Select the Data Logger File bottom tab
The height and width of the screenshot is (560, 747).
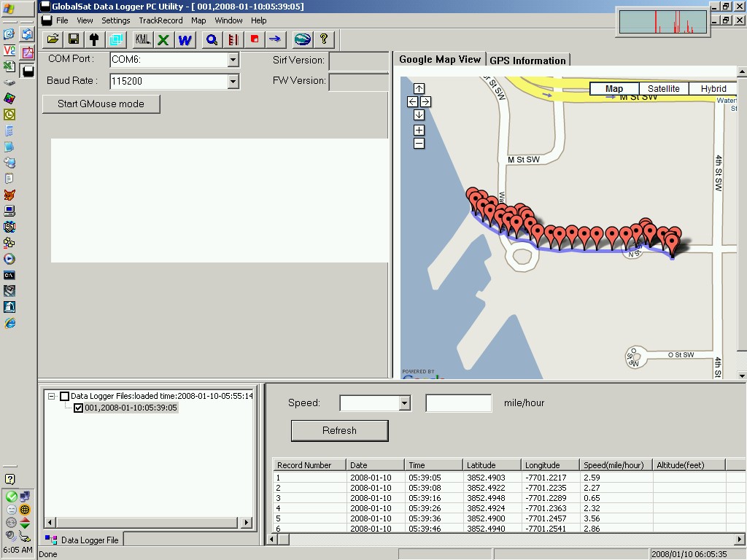(x=82, y=540)
